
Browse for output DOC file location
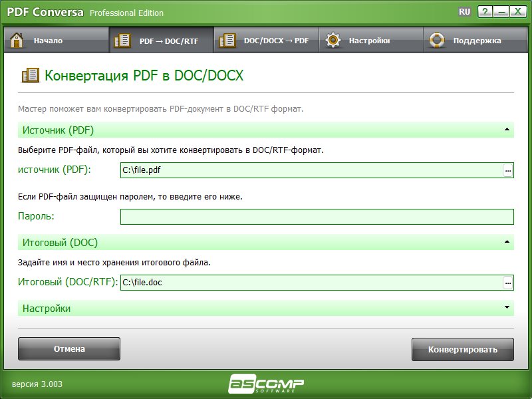[507, 283]
